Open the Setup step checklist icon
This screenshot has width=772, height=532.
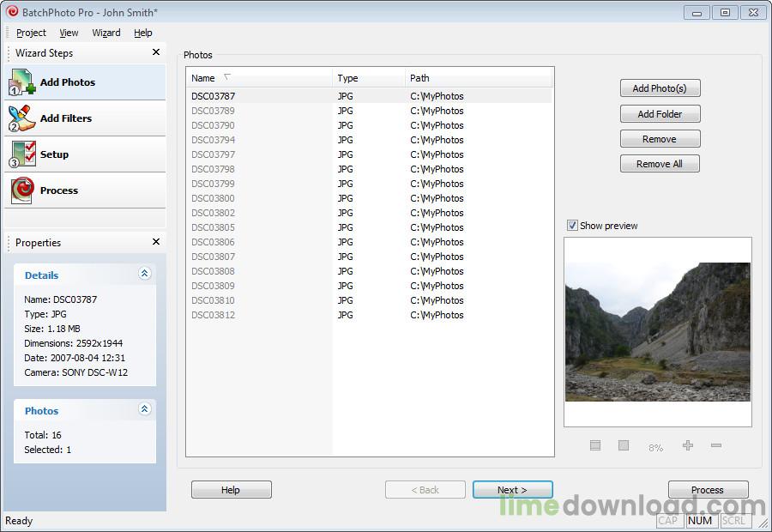pyautogui.click(x=22, y=154)
